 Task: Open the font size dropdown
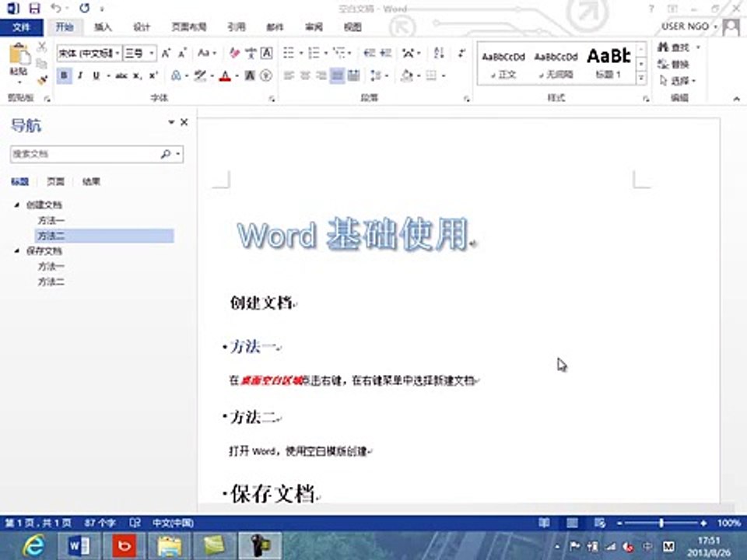point(152,53)
